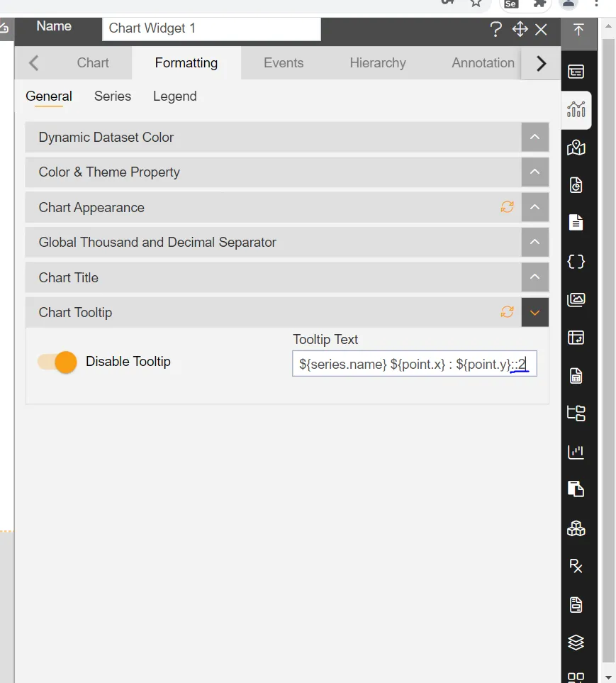
Task: Click the copy pages sidebar icon
Action: tap(576, 489)
